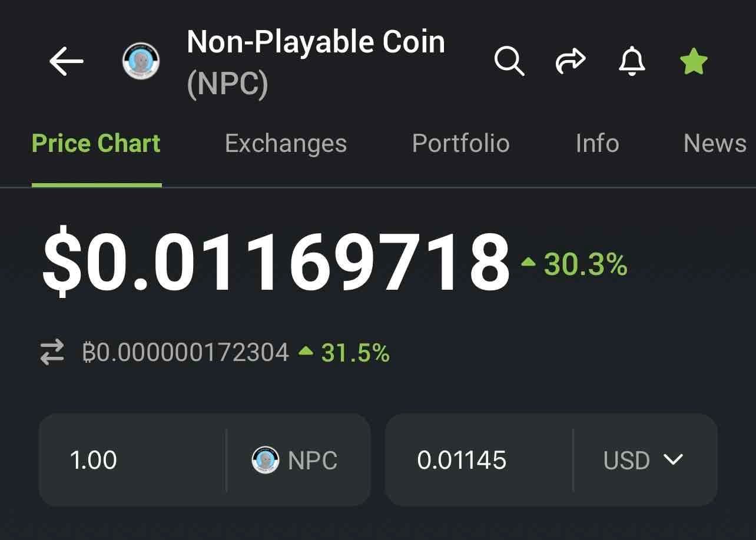Tap the NPC coin icon in converter
The image size is (756, 540).
coord(266,460)
